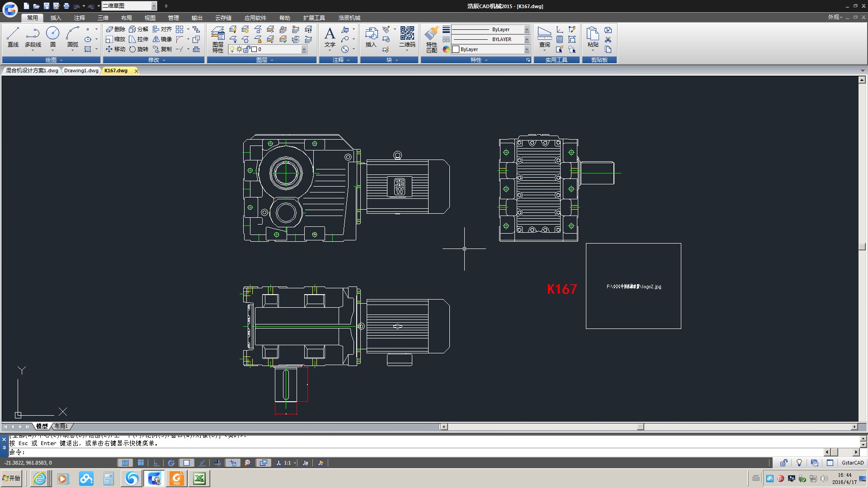
Task: Toggle snap mode in status bar
Action: (125, 463)
